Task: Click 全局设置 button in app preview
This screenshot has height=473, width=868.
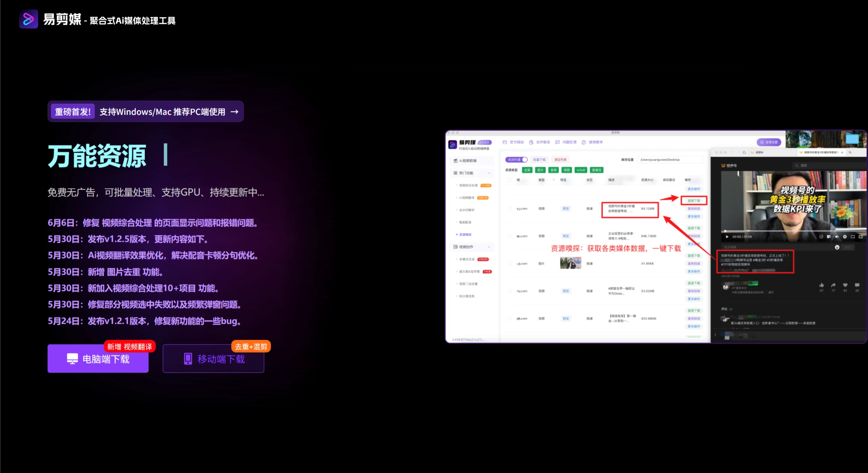Action: 769,142
